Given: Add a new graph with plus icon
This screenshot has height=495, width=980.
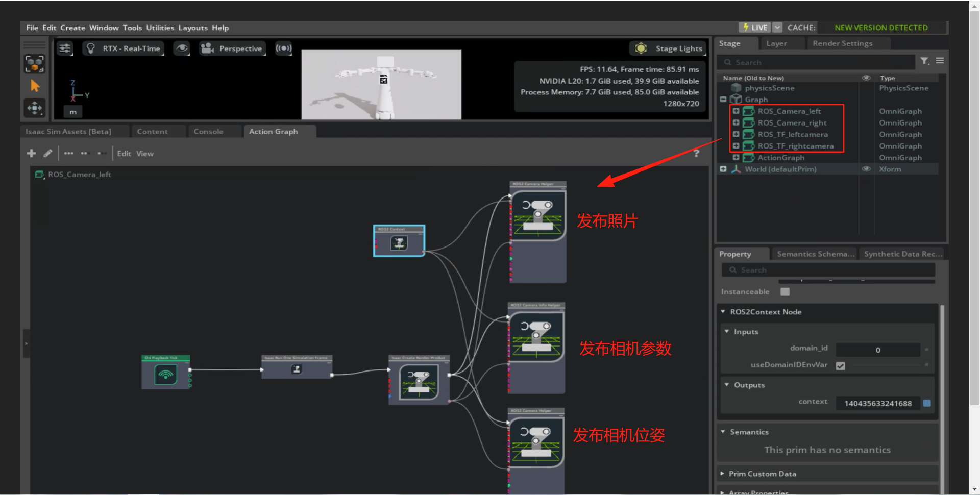Looking at the screenshot, I should [31, 153].
